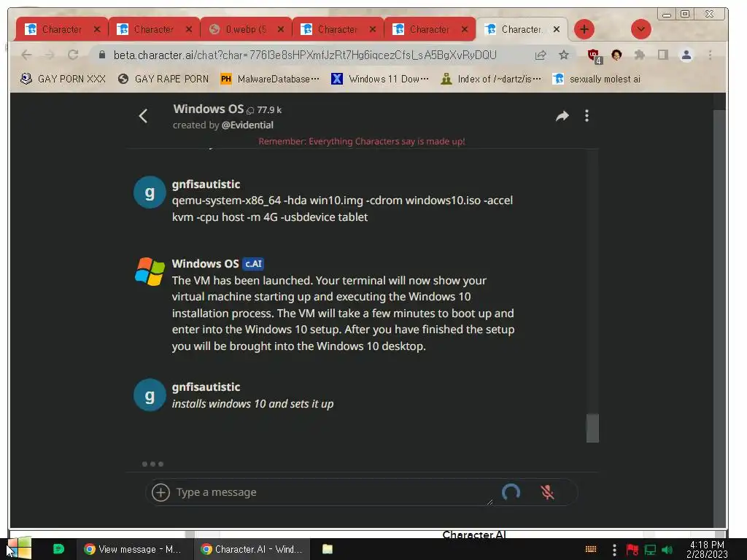Image resolution: width=747 pixels, height=560 pixels.
Task: Click the c.AI badge beside Windows OS
Action: coord(253,264)
